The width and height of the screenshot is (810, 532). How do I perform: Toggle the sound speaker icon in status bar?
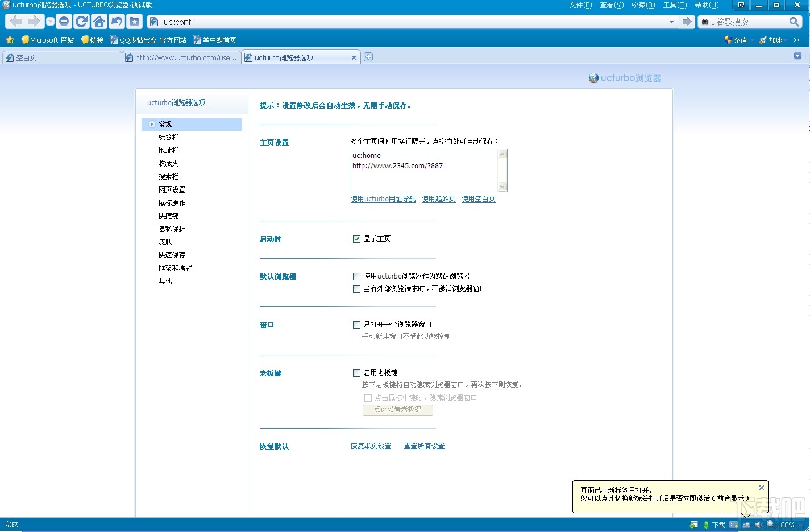point(758,525)
